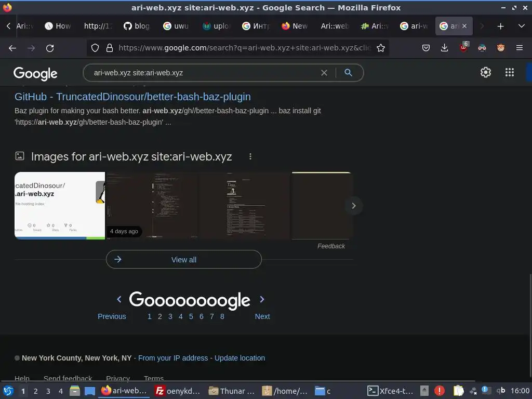Image resolution: width=532 pixels, height=399 pixels.
Task: Click the glasses extension icon in toolbar
Action: (x=482, y=48)
